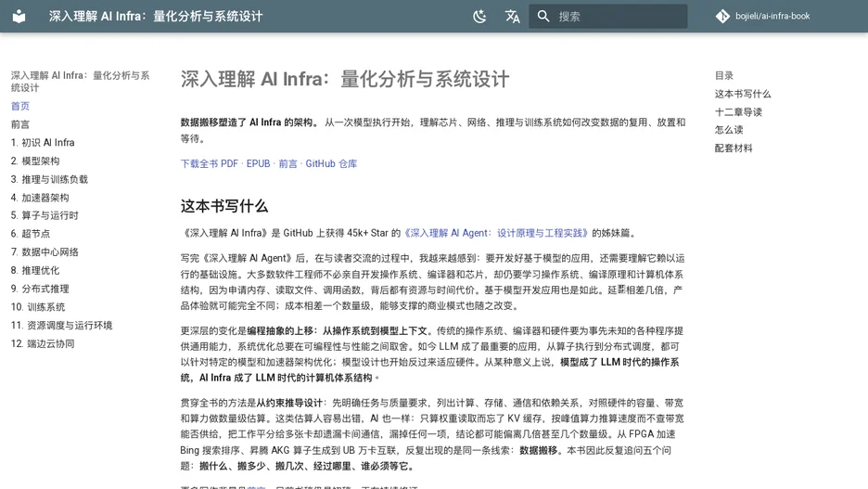Viewport: 868px width, 489px height.
Task: Click the header title 深入理解 AI Infra
Action: coord(156,16)
